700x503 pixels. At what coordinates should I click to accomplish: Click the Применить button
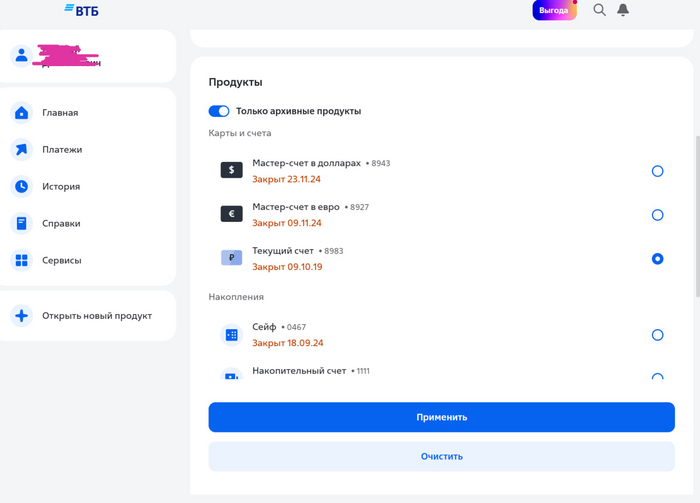point(442,417)
